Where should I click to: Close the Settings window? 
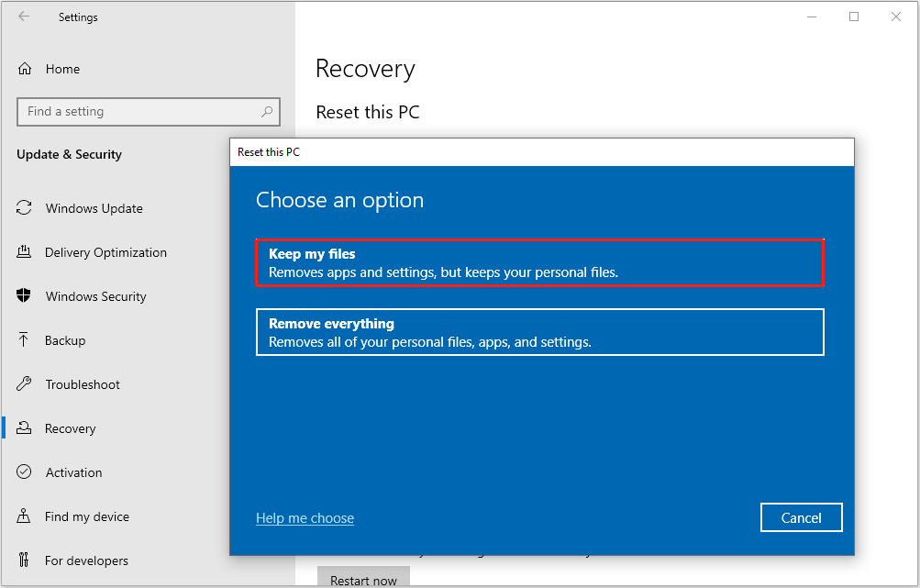coord(896,17)
